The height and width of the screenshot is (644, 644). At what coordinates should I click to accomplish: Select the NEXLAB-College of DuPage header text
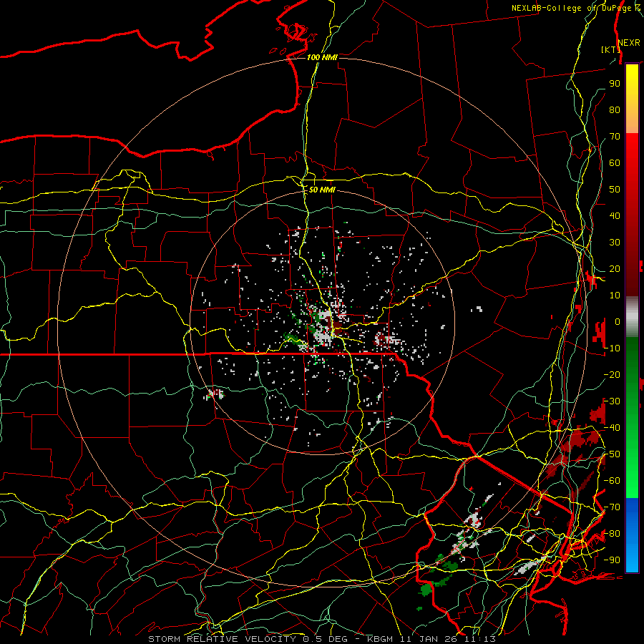coord(572,8)
